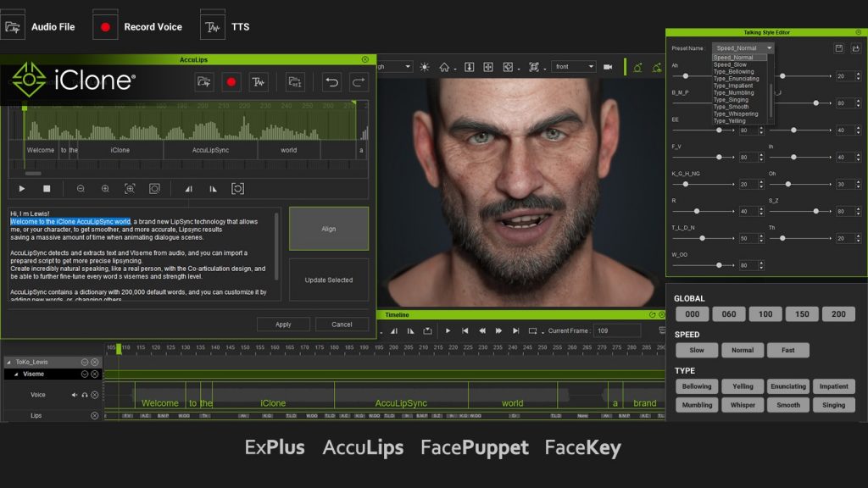
Task: Select Slow speed option
Action: (x=697, y=350)
